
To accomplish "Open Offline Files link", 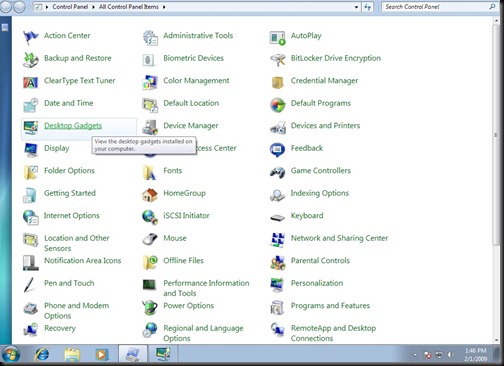I will (183, 261).
